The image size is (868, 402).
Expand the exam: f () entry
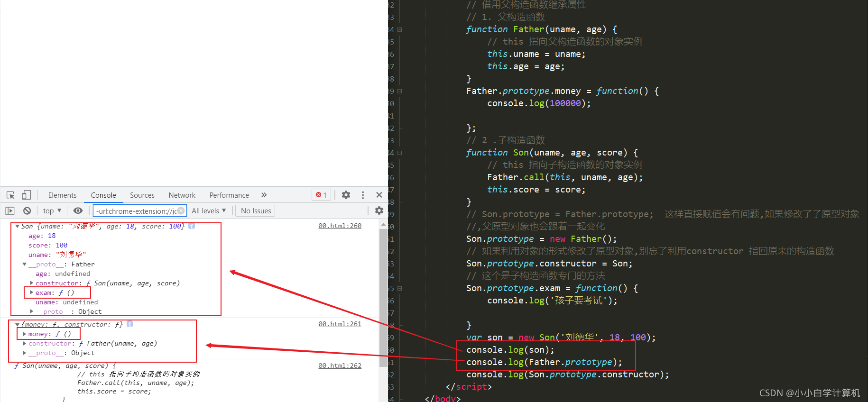31,292
